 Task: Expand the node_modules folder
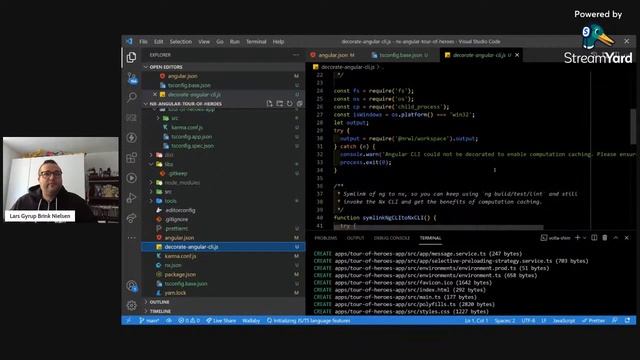(x=182, y=182)
